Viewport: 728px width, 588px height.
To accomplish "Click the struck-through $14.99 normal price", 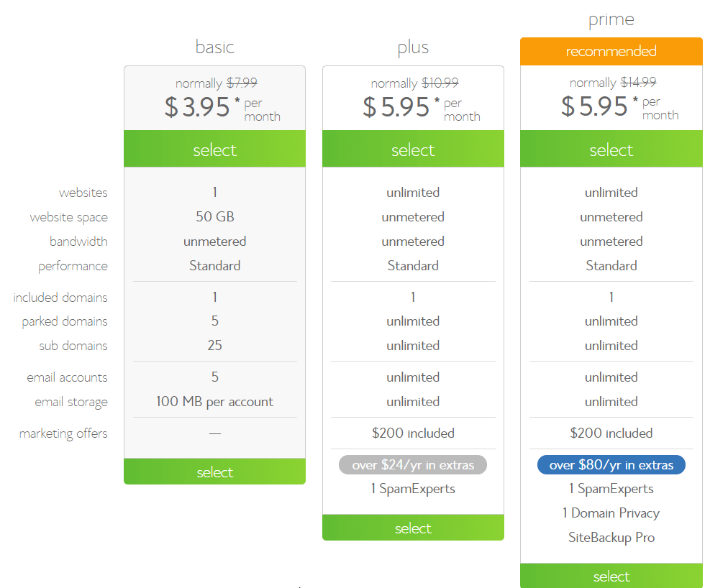I will 638,82.
